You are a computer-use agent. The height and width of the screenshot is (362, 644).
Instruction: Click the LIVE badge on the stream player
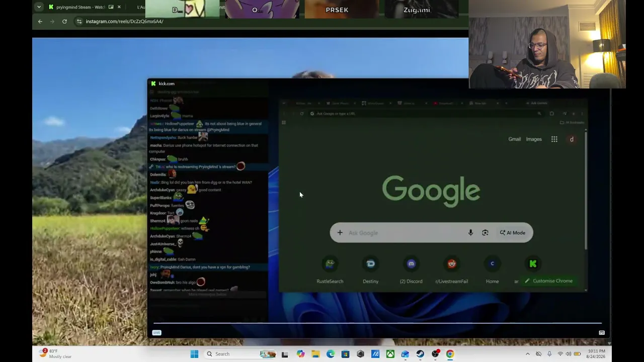[157, 333]
